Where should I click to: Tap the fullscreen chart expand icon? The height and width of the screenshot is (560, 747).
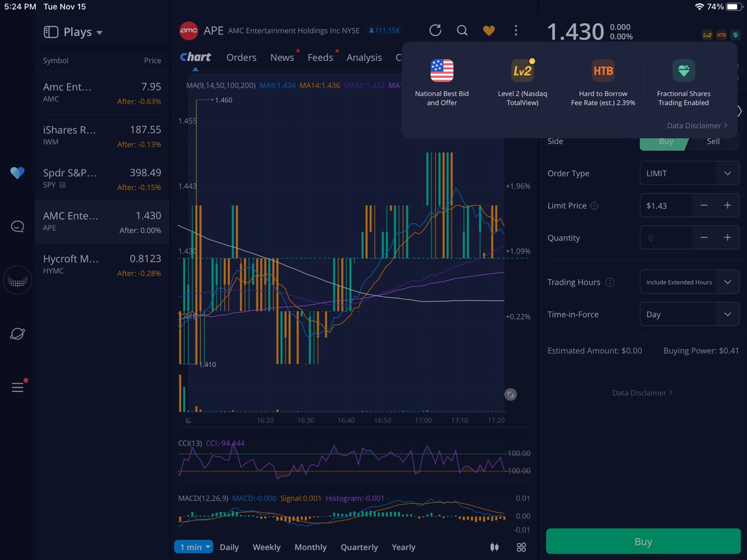(510, 394)
